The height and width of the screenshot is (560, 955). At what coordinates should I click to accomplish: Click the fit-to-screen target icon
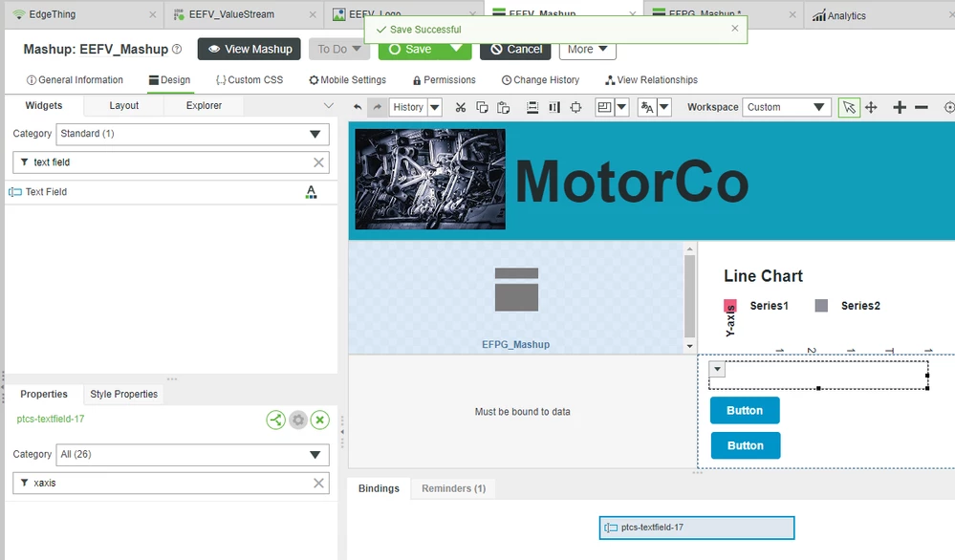pyautogui.click(x=949, y=108)
